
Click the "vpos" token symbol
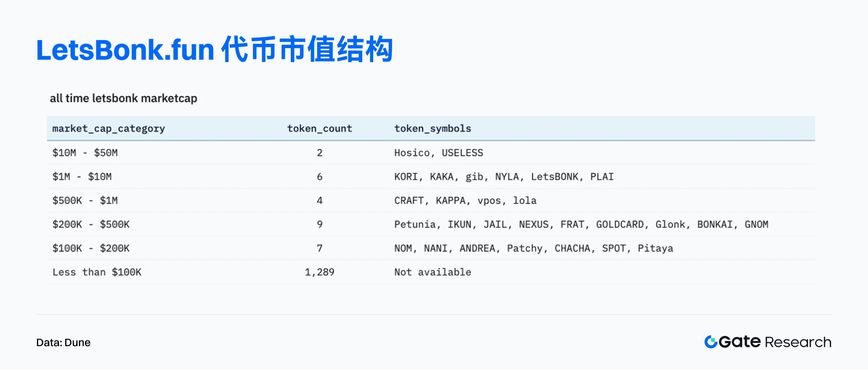click(x=489, y=201)
